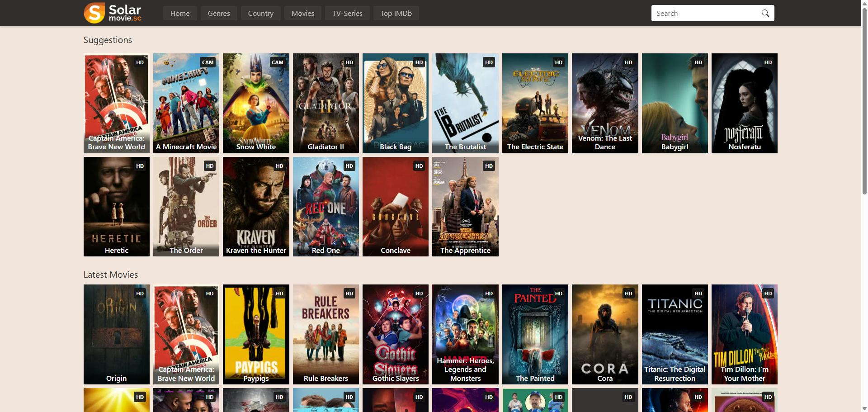Click the scrollbar down arrow
The image size is (868, 412).
[x=864, y=408]
